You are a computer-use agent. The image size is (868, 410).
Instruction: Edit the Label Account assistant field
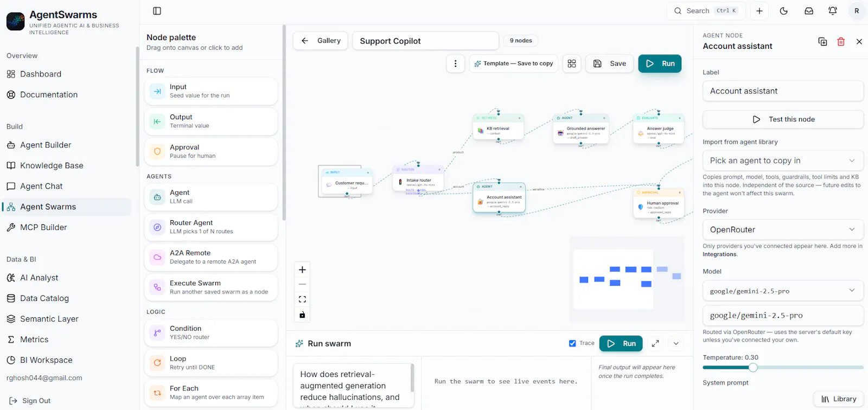(783, 91)
